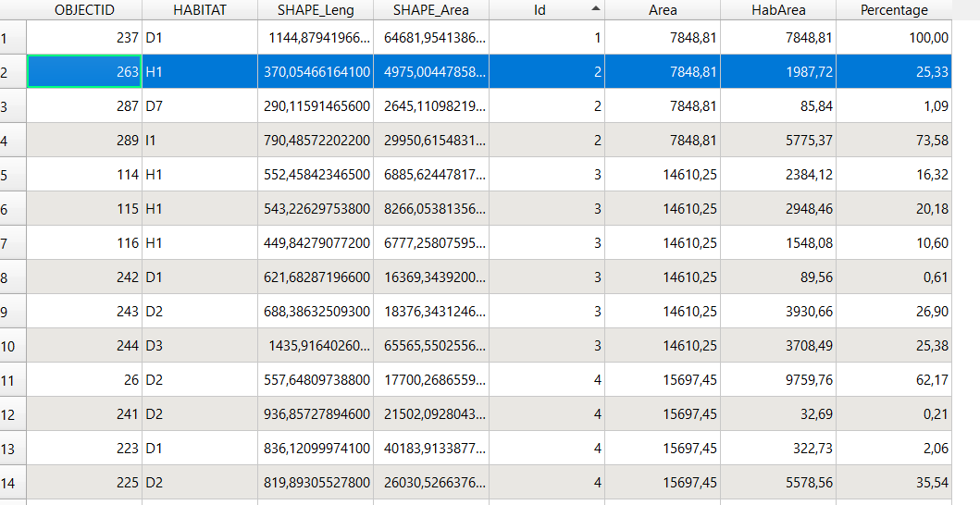Viewport: 980px width, 505px height.
Task: Click the highlighted OBJECTID cell 263
Action: point(84,71)
